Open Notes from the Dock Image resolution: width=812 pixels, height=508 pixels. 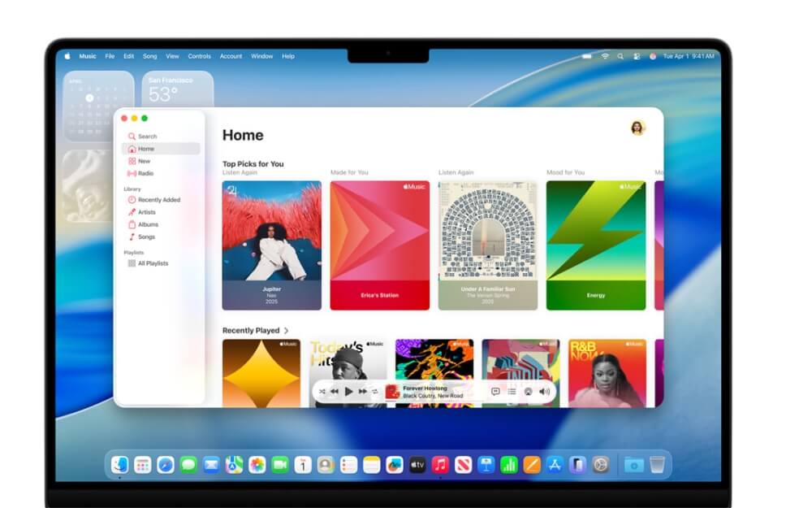(x=371, y=465)
